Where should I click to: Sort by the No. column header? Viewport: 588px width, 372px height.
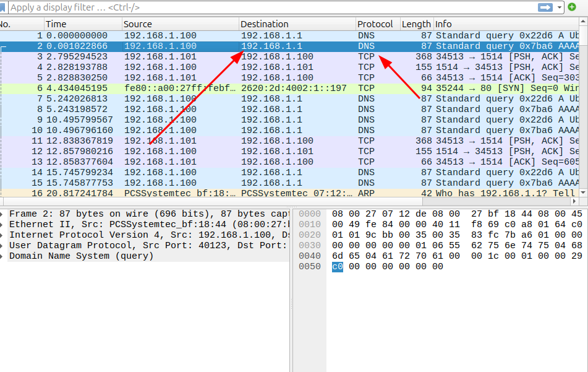pos(22,24)
